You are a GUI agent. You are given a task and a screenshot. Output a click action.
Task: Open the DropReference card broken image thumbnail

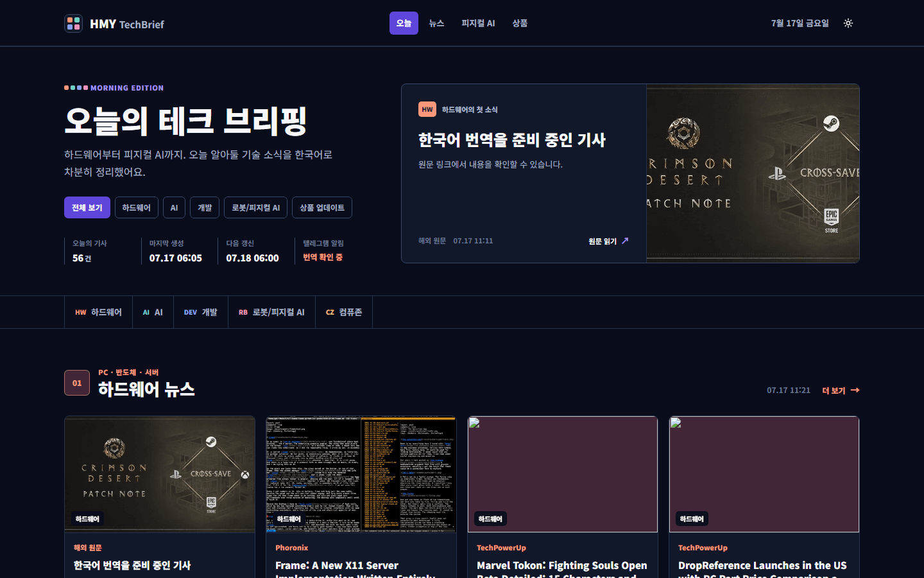point(764,474)
